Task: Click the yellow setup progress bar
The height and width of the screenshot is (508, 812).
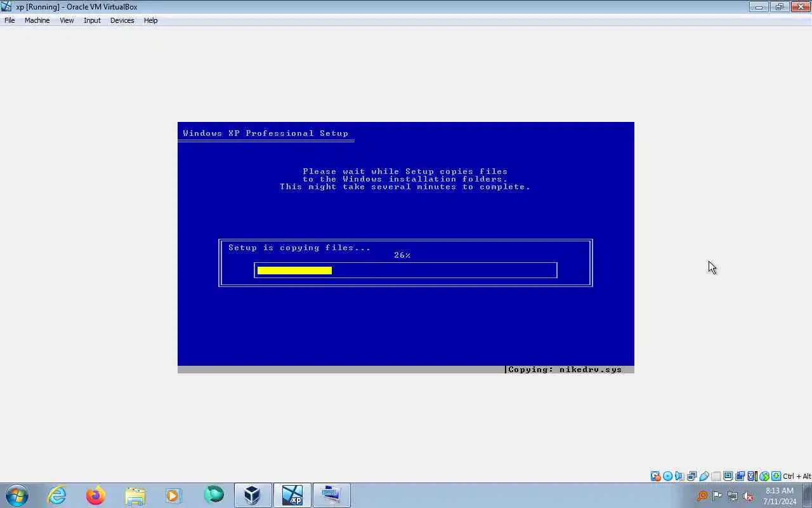Action: tap(294, 271)
